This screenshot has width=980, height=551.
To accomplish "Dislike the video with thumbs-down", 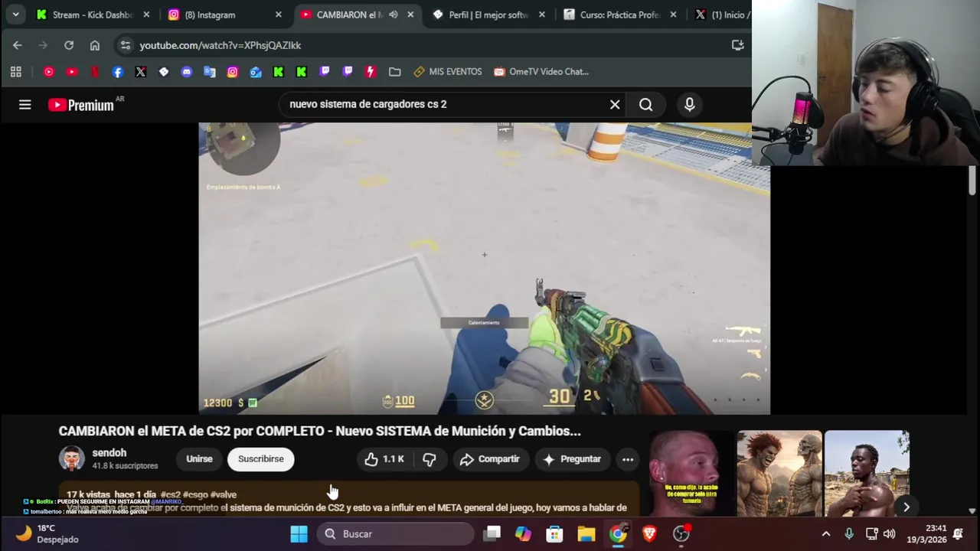I will tap(430, 459).
